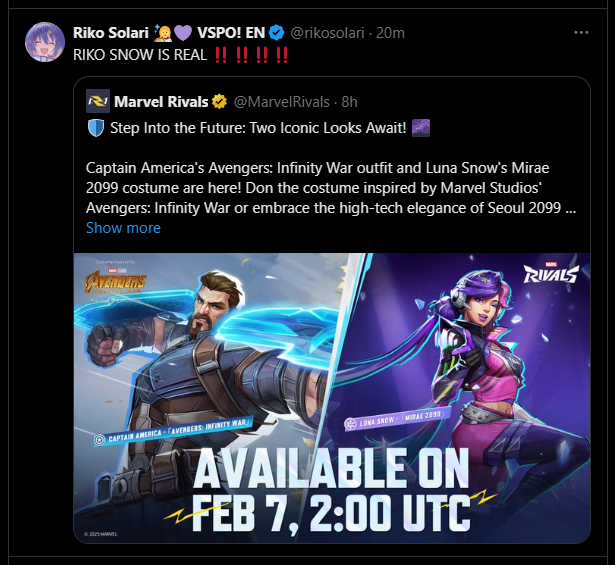Click the 'RIKO SNOW IS REAL' tweet text
Screen dimensions: 615x565
point(140,55)
